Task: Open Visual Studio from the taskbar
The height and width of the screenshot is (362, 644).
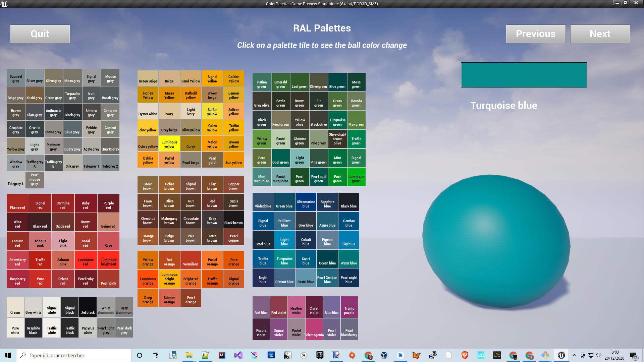Action: (x=238, y=355)
